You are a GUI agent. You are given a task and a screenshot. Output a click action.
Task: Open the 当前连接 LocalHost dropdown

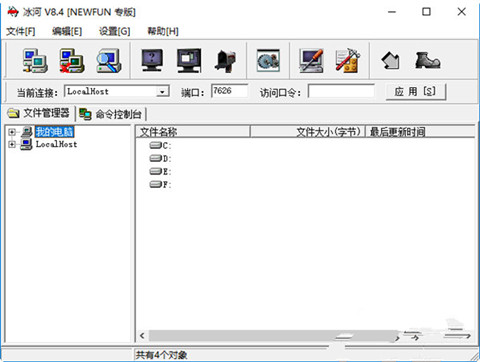tap(162, 91)
